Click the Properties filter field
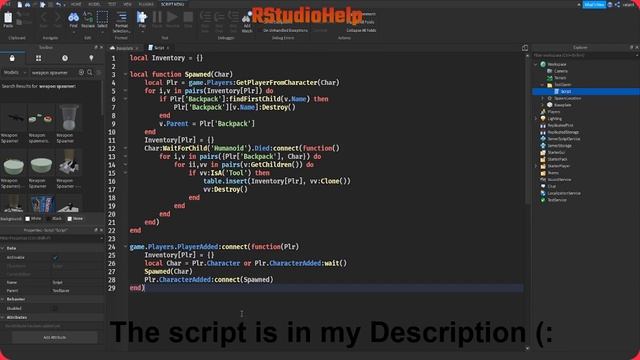Image resolution: width=640 pixels, height=360 pixels. click(51, 238)
